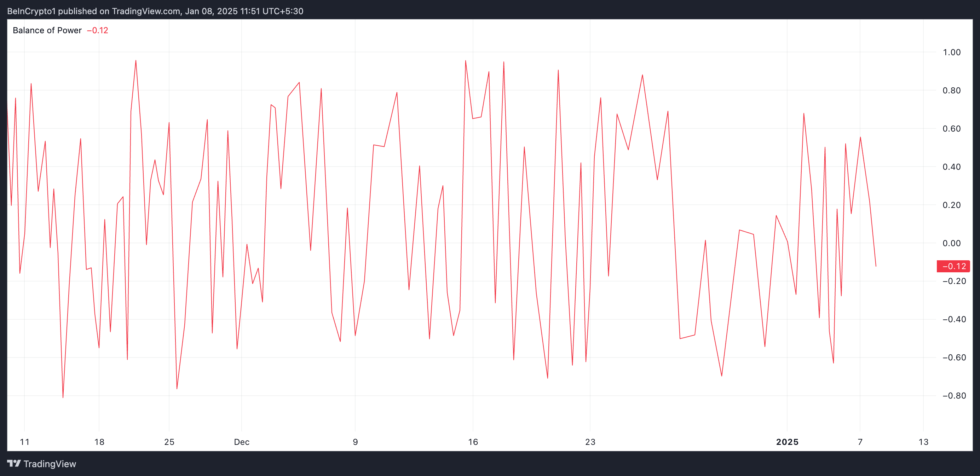Click the 11 date axis label

25,442
